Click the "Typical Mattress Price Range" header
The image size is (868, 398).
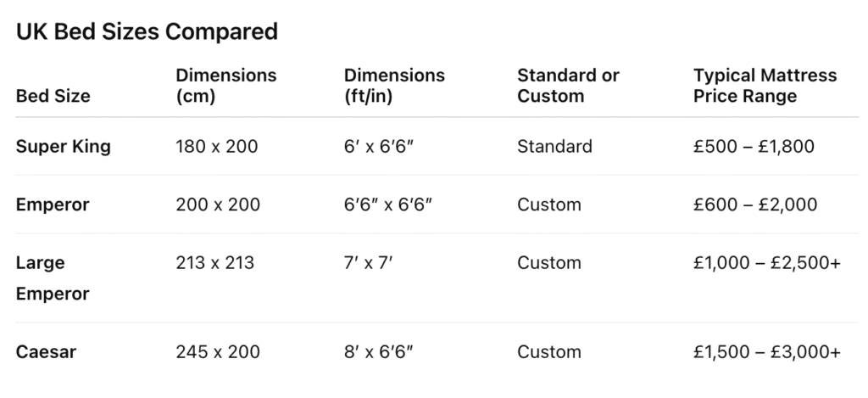tap(765, 86)
